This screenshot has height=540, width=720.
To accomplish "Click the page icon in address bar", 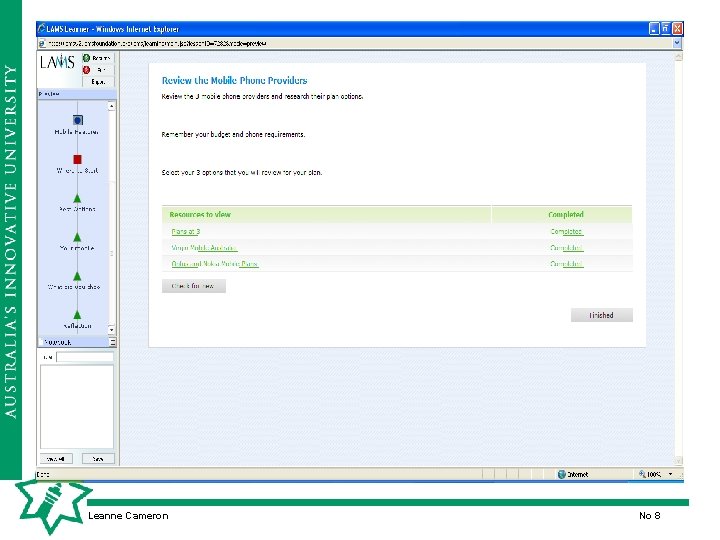I will click(42, 44).
